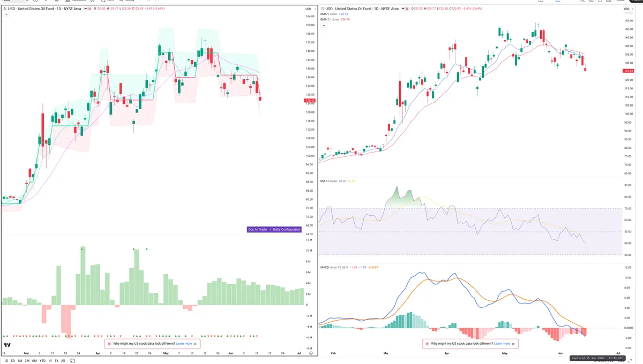
Task: Click the Feb label on right chart time axis
Action: 333,354
